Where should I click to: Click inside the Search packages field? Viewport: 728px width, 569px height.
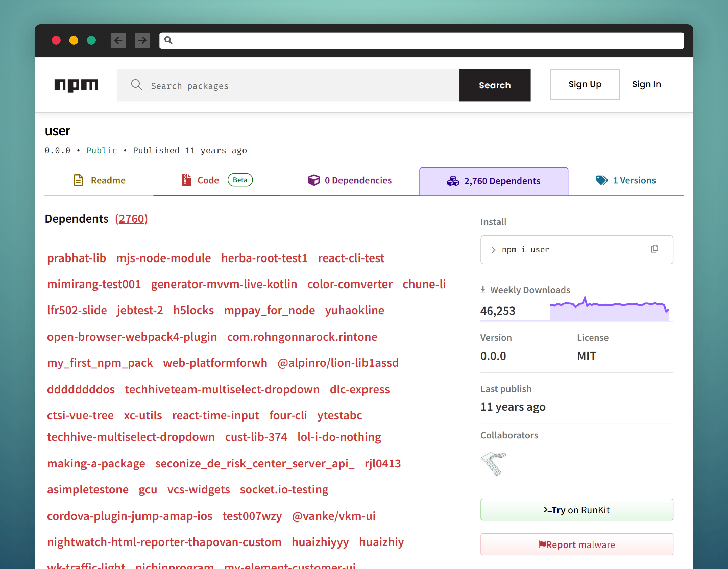tap(286, 85)
